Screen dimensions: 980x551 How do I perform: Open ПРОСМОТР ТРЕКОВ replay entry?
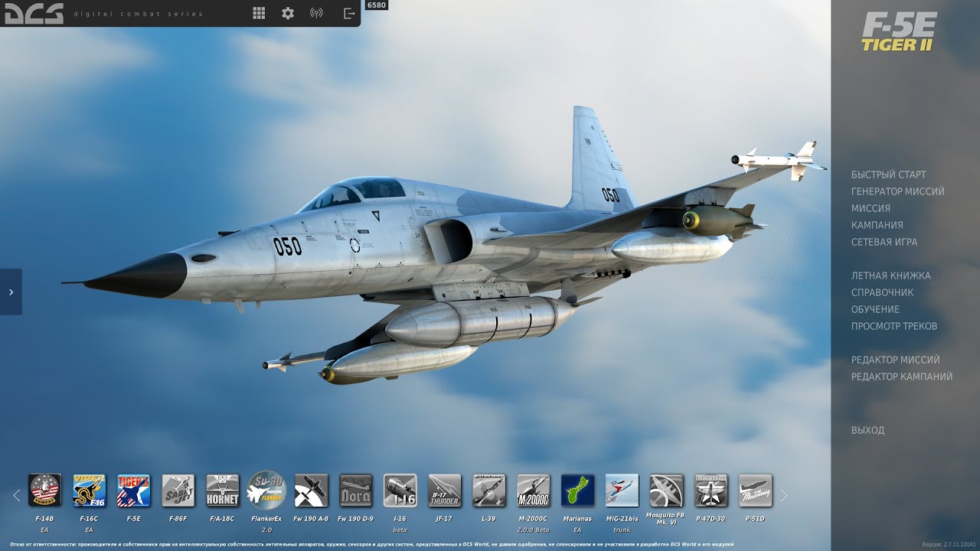coord(894,326)
